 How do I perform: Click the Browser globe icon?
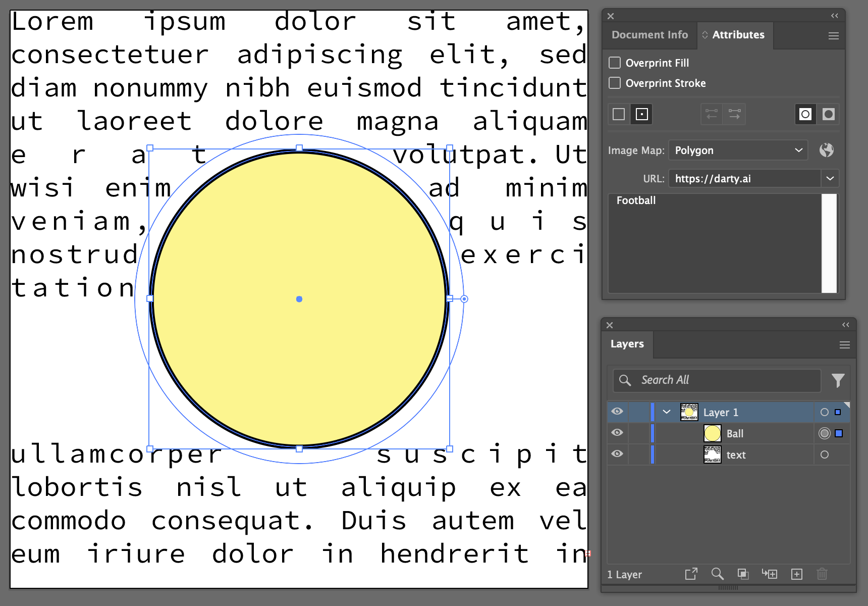826,150
